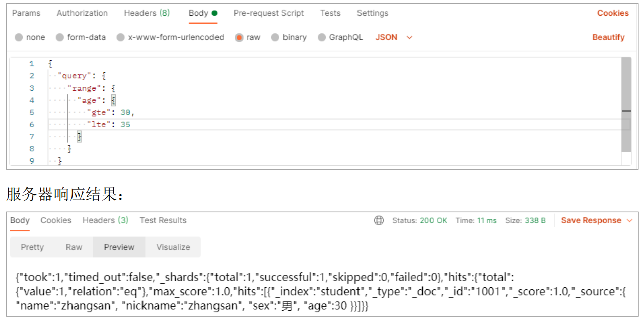The width and height of the screenshot is (644, 319).
Task: Open request Headers (8) tab
Action: pyautogui.click(x=147, y=13)
